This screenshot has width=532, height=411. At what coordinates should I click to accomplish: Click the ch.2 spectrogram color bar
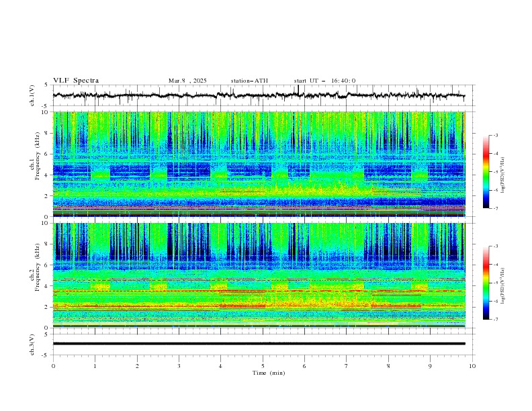pyautogui.click(x=486, y=283)
